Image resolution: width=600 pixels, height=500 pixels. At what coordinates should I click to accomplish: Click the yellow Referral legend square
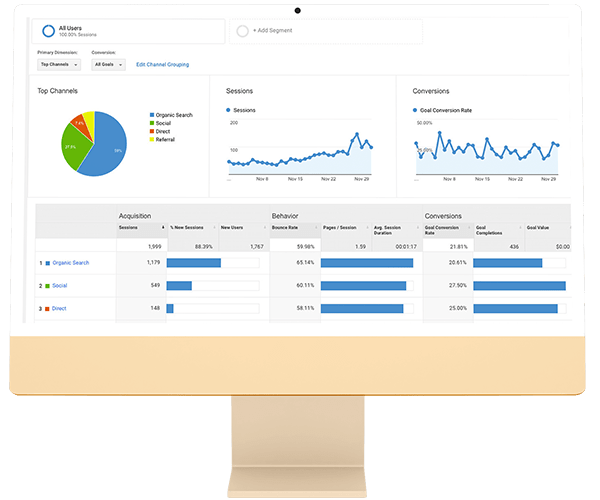point(151,139)
